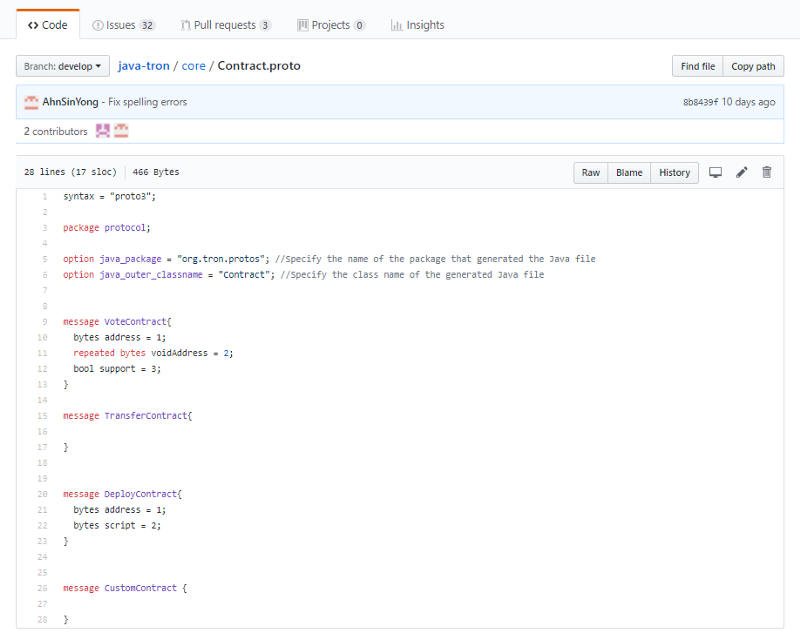The image size is (800, 639).
Task: Select line number 1
Action: pyautogui.click(x=45, y=196)
